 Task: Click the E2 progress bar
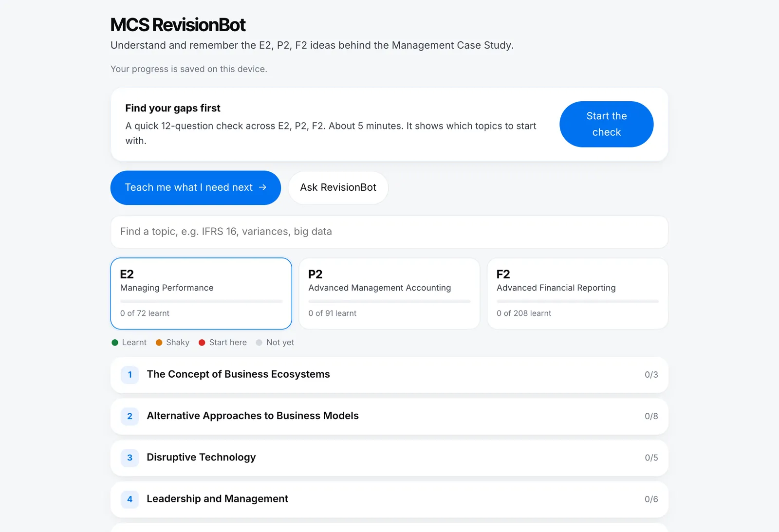pyautogui.click(x=201, y=301)
